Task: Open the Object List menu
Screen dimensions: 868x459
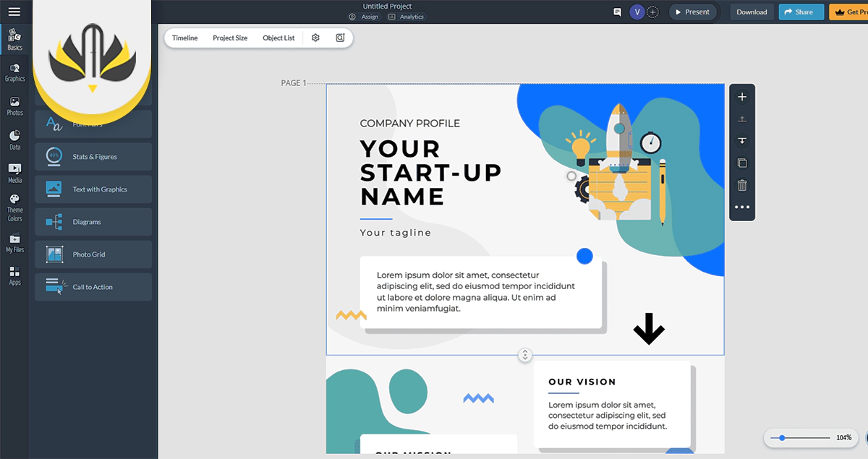Action: pyautogui.click(x=278, y=38)
